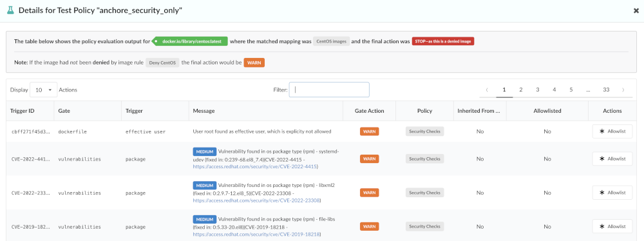The width and height of the screenshot is (644, 241).
Task: Click the Filter input field
Action: (329, 90)
